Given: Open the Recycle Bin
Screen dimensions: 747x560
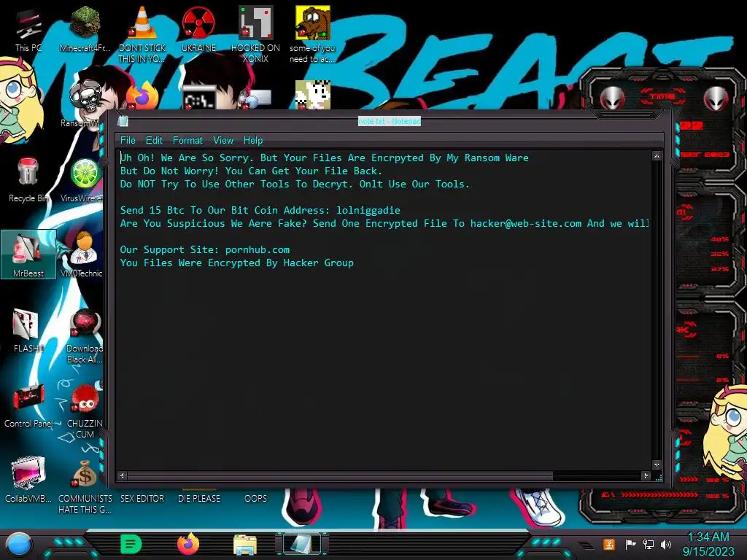Looking at the screenshot, I should [x=28, y=180].
